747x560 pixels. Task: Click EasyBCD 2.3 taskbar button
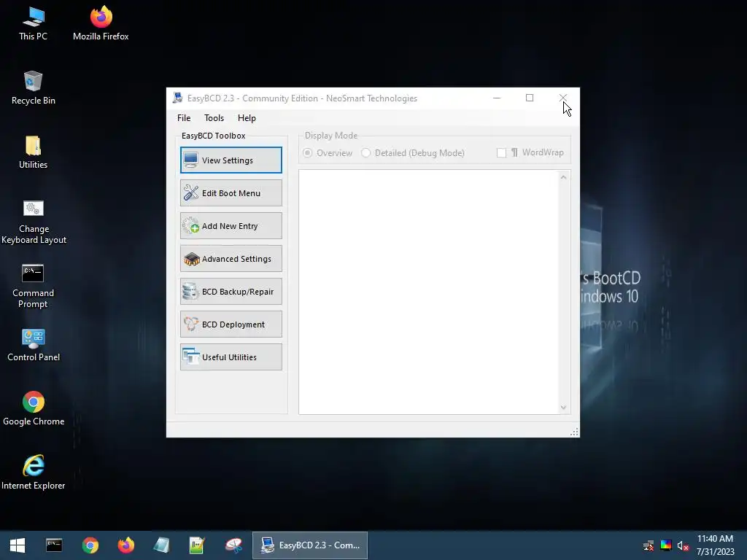pos(310,545)
